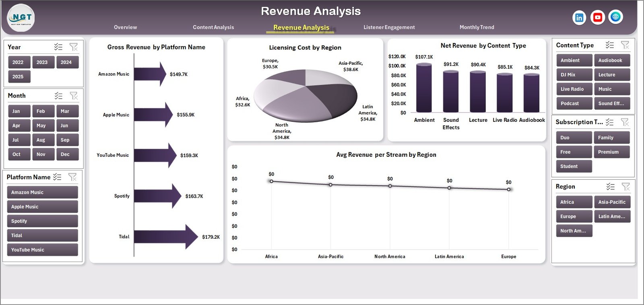
Task: Toggle multi-select on Subscription Type slicer
Action: 610,122
